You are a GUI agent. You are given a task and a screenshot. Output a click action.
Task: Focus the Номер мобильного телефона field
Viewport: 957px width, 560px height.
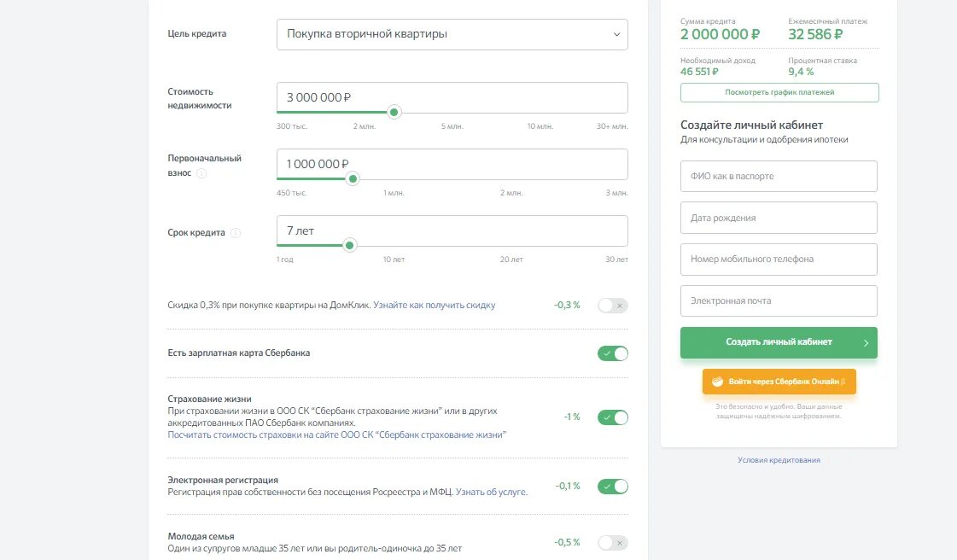[x=779, y=260]
